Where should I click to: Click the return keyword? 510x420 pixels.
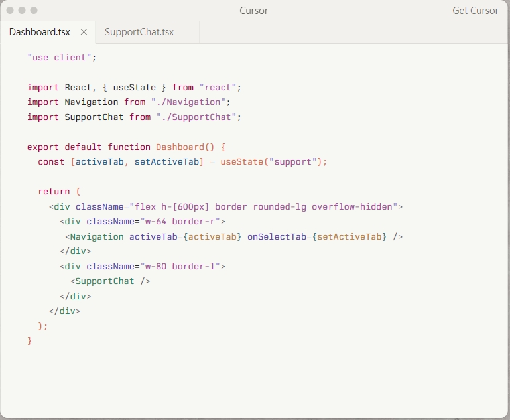click(54, 192)
